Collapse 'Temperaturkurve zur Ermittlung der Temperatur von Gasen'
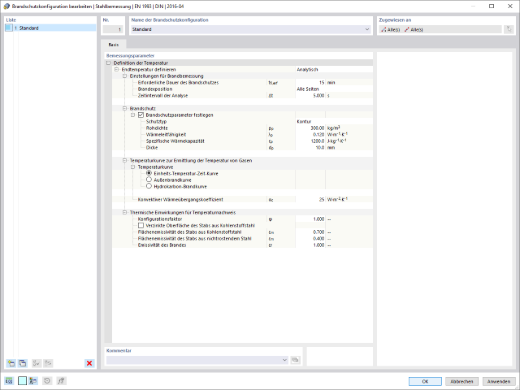520x390 pixels. tap(125, 160)
